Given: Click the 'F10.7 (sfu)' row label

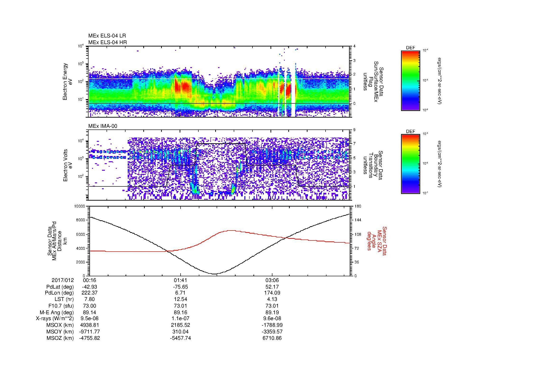Looking at the screenshot, I should click(x=61, y=306).
